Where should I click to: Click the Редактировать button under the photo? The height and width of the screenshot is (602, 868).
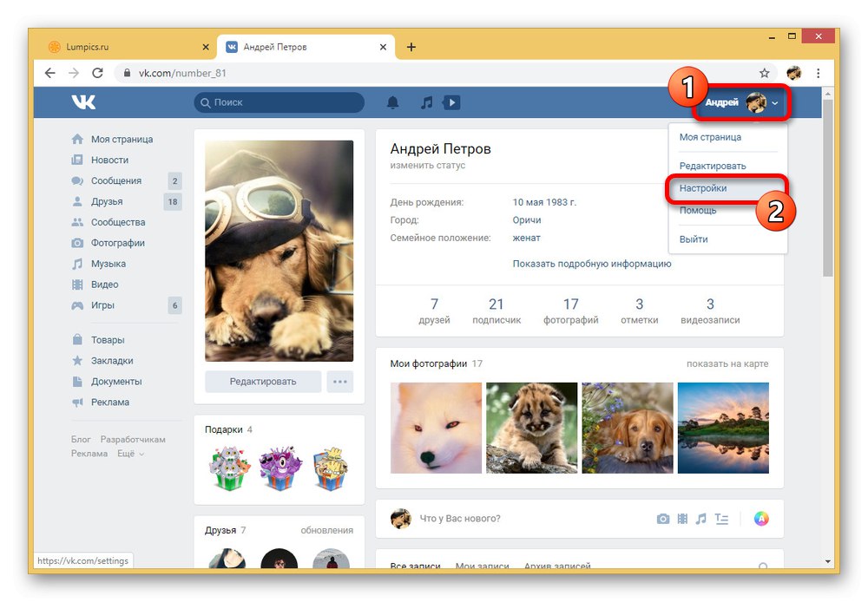(x=263, y=382)
